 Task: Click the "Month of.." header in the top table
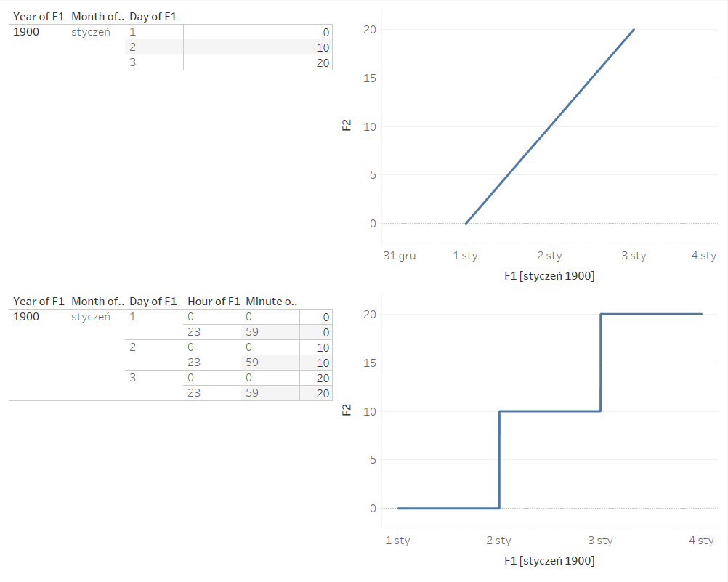click(97, 16)
